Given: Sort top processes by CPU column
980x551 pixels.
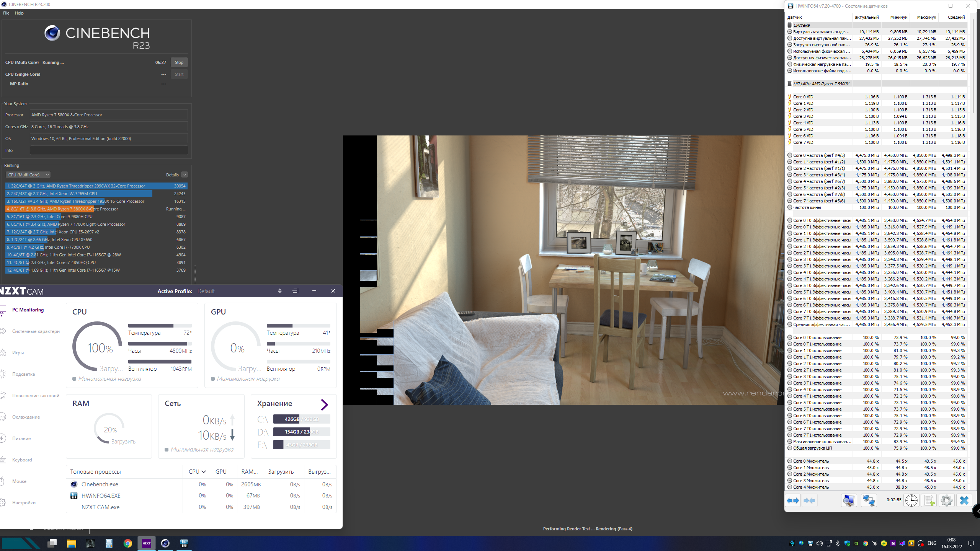Looking at the screenshot, I should click(x=197, y=472).
